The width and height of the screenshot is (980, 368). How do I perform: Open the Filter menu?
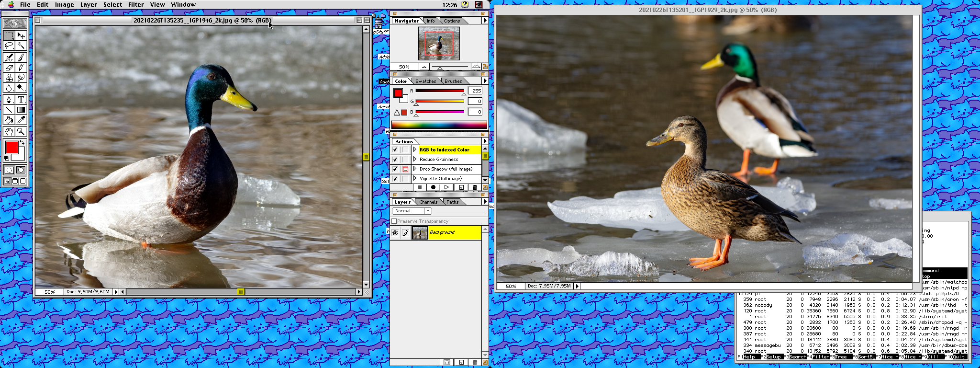point(136,5)
